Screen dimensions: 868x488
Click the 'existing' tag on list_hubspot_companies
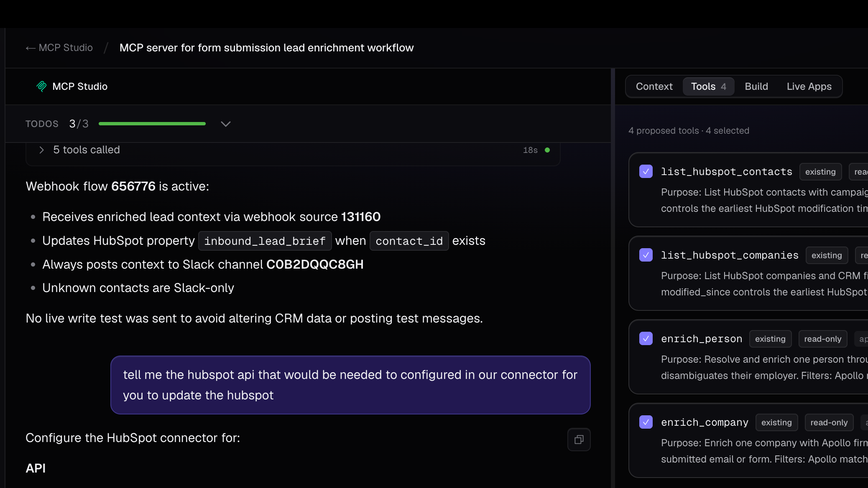coord(827,255)
